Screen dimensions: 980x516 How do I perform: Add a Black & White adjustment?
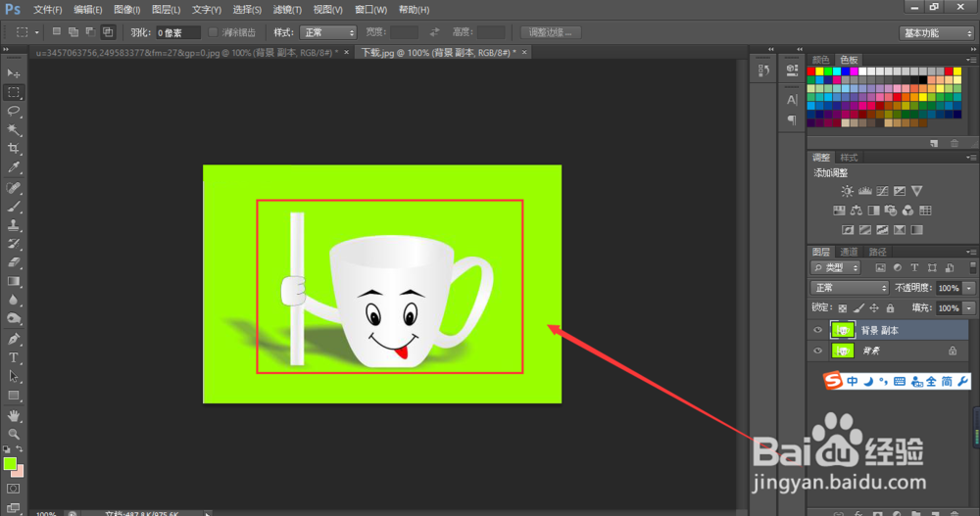click(874, 211)
